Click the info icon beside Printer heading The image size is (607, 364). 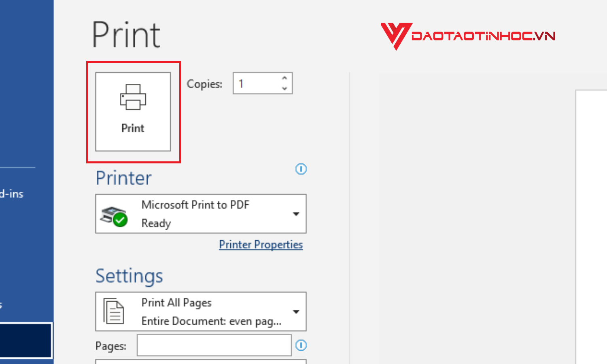point(301,169)
